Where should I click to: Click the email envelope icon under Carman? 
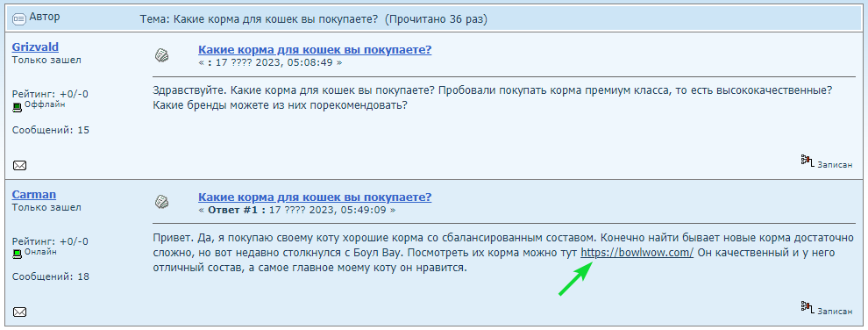point(19,312)
